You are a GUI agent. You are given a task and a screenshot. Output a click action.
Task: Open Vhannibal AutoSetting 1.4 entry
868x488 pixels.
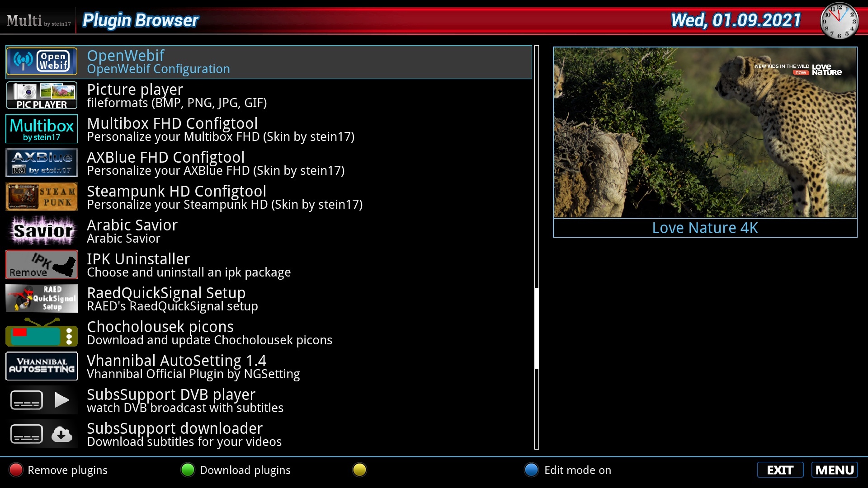pyautogui.click(x=269, y=367)
